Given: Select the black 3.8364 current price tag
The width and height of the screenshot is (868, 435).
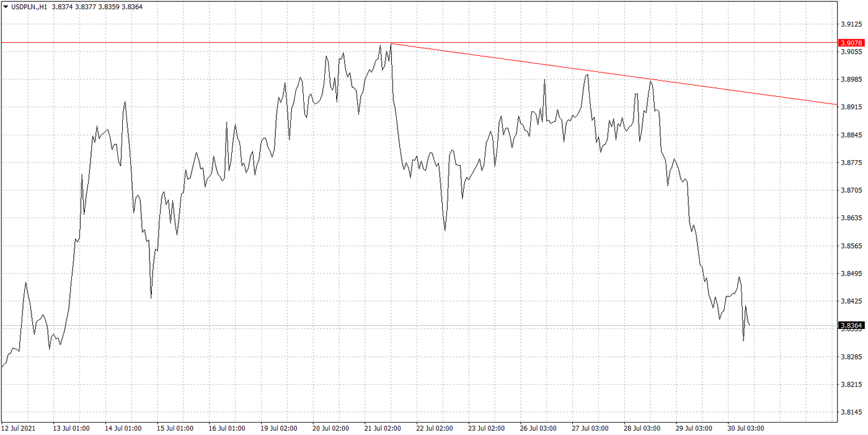Looking at the screenshot, I should (x=850, y=325).
